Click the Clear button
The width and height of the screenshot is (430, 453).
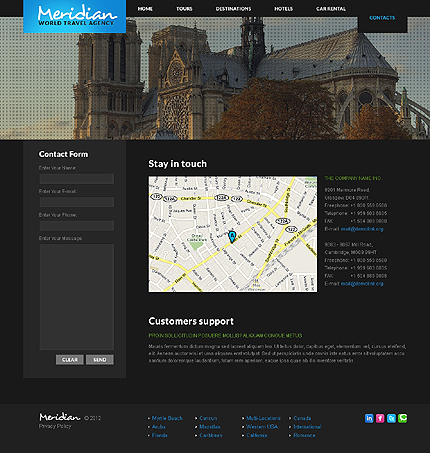point(70,360)
